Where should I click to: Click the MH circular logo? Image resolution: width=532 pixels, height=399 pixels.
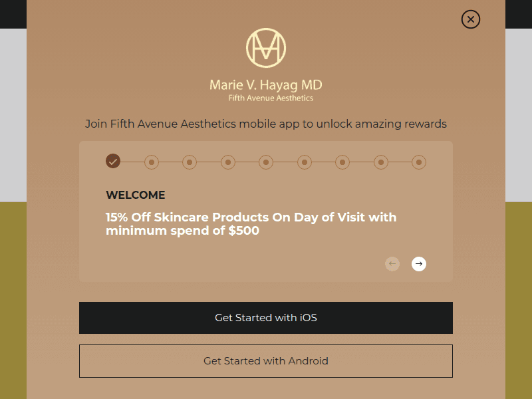(x=266, y=48)
